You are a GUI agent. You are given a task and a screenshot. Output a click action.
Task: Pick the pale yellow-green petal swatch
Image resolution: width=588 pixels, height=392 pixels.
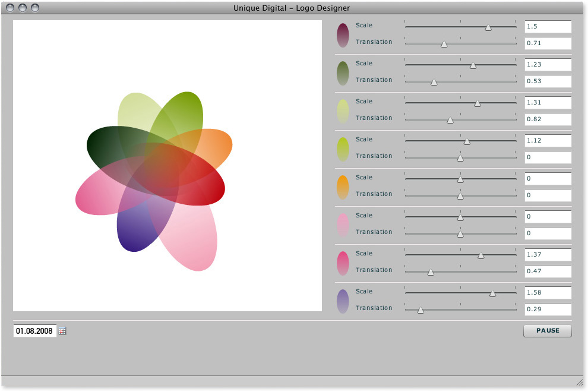[x=343, y=111]
